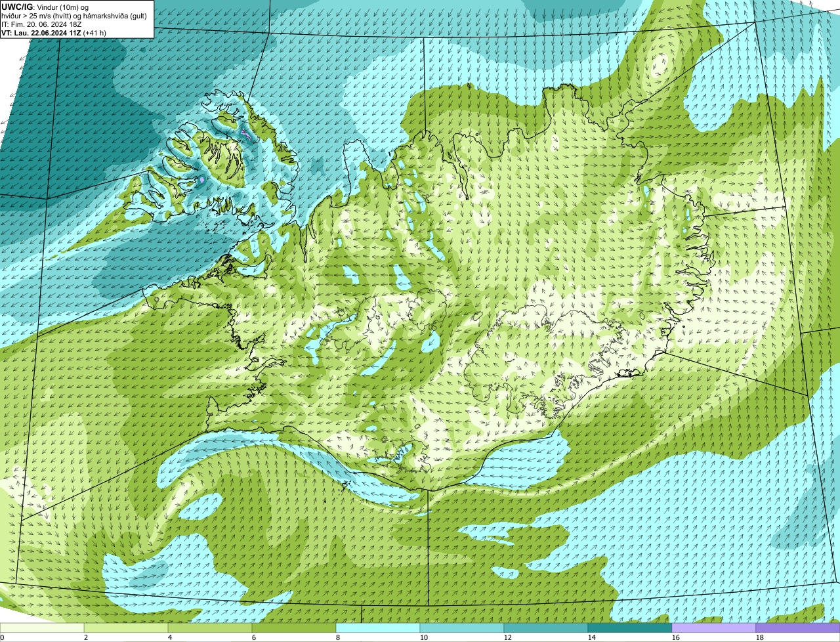The height and width of the screenshot is (642, 840).
Task: Click the "UWC/IG: Vindur (10m) og" title line
Action: coord(45,7)
